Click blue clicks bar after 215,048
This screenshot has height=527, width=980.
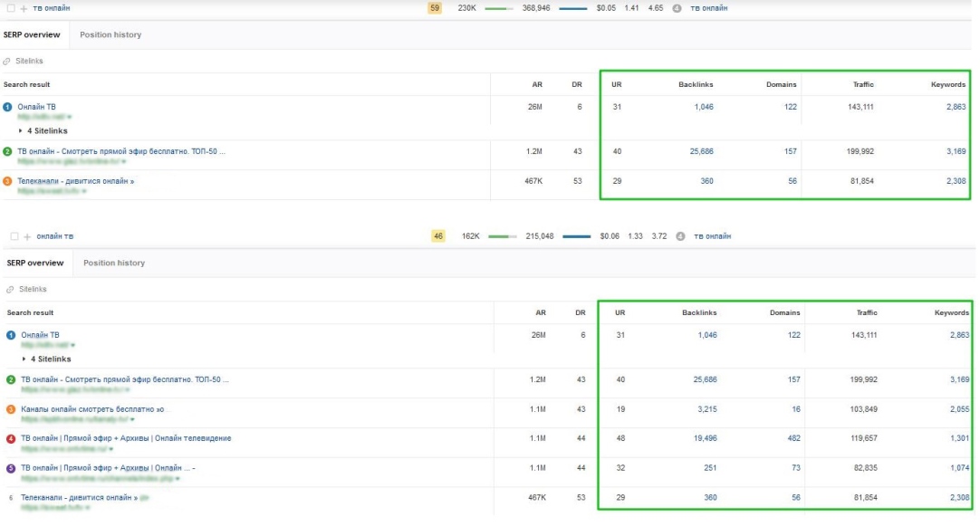pos(577,237)
